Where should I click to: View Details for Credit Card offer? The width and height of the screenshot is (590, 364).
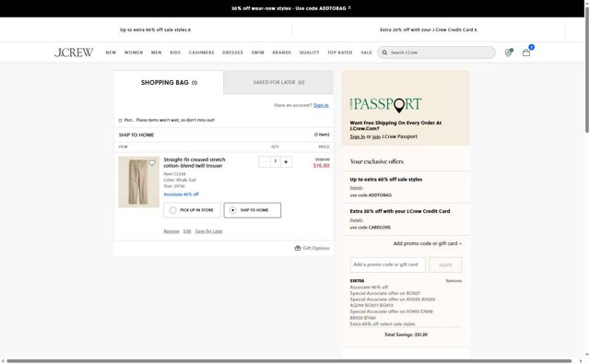[356, 220]
